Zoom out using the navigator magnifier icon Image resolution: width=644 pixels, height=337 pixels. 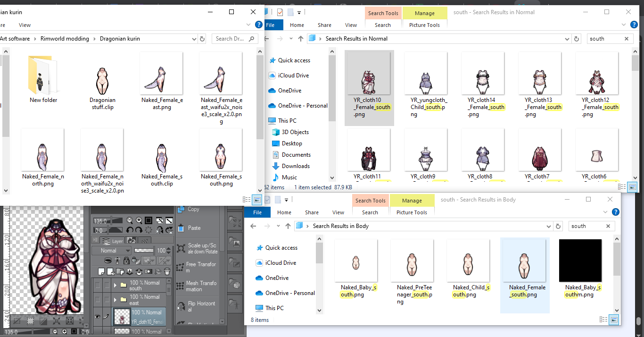pyautogui.click(x=129, y=220)
